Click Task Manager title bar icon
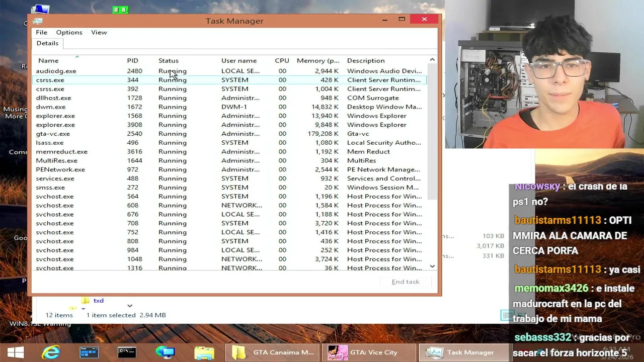644x362 pixels. click(x=38, y=21)
